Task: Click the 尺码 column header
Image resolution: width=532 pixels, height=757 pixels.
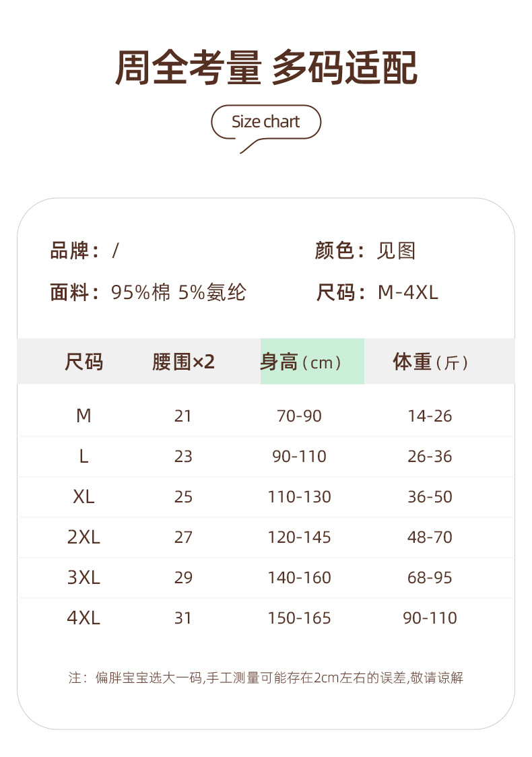Action: click(x=84, y=362)
